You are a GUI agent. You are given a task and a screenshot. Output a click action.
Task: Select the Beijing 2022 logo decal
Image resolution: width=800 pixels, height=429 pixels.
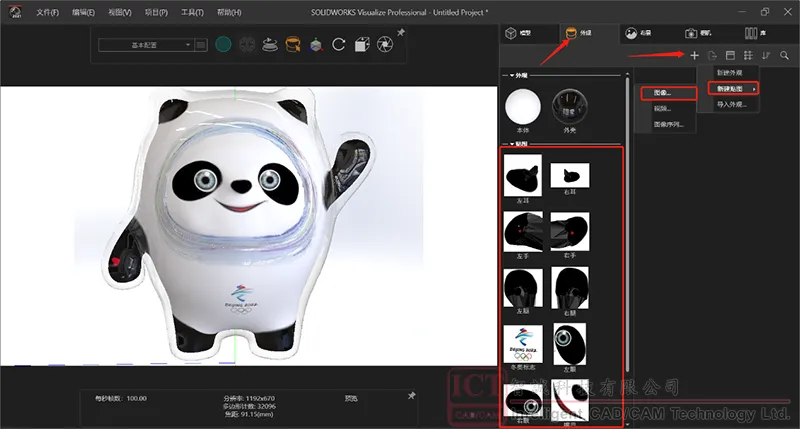[523, 344]
